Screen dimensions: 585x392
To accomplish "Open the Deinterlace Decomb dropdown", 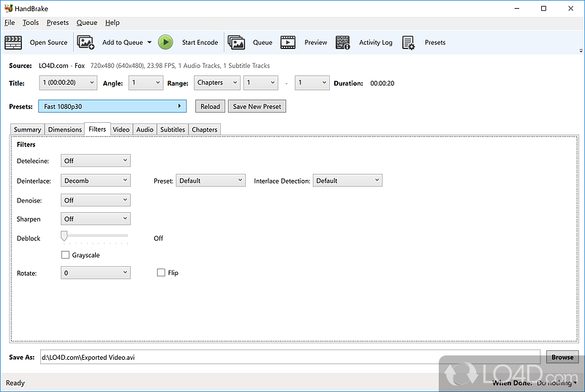I will [x=96, y=181].
